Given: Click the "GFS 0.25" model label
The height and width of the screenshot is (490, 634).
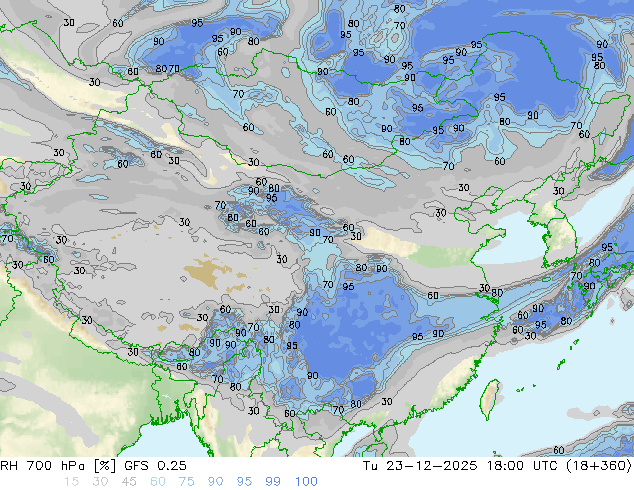Looking at the screenshot, I should point(155,466).
